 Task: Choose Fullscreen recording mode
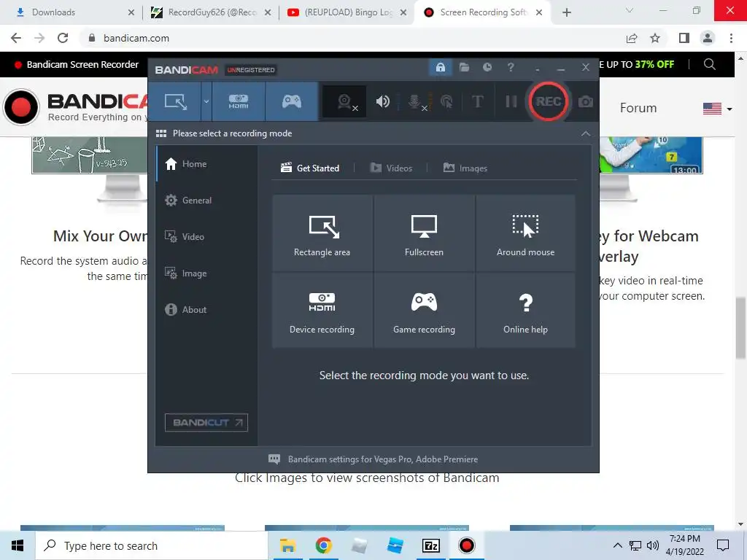(x=424, y=233)
